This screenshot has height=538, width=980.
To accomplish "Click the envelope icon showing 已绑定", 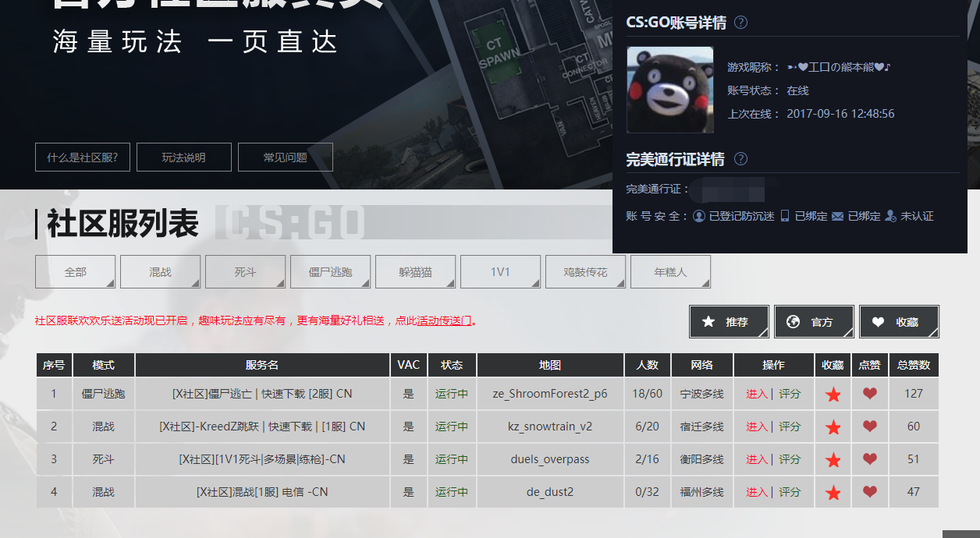I will [x=836, y=216].
